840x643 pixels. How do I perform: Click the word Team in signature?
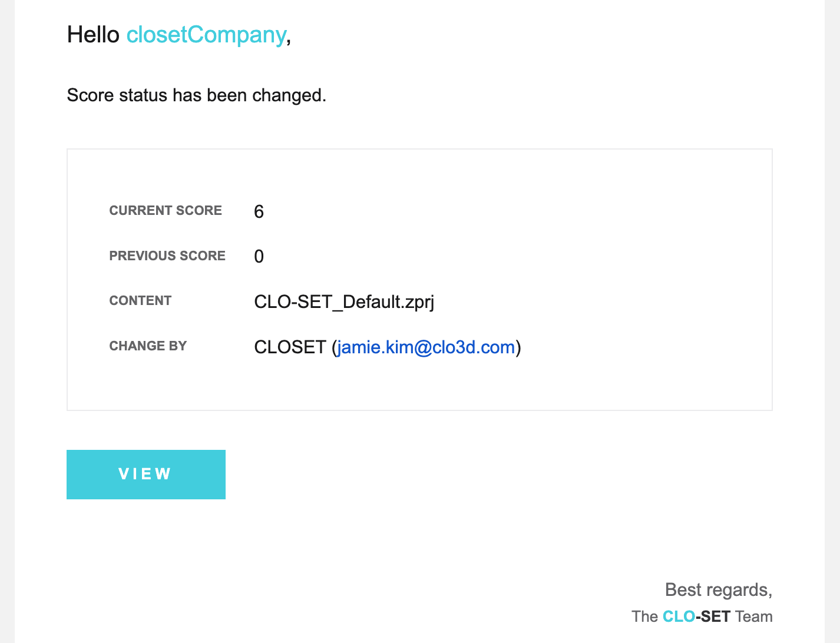coord(754,617)
